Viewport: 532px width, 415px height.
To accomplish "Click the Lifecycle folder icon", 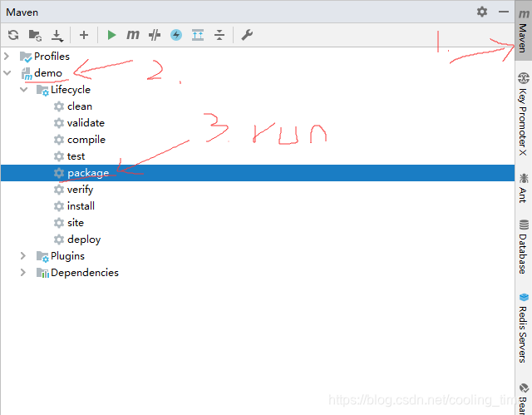I will (x=42, y=91).
